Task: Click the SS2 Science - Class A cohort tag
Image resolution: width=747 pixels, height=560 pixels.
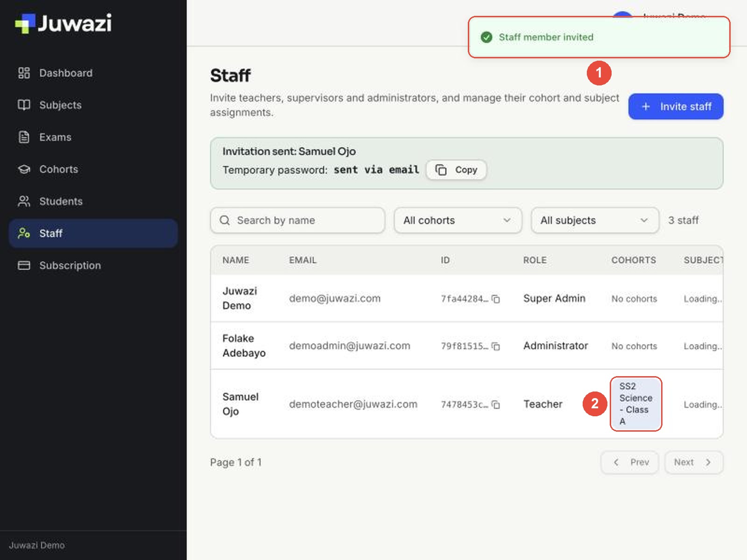Action: pyautogui.click(x=636, y=404)
